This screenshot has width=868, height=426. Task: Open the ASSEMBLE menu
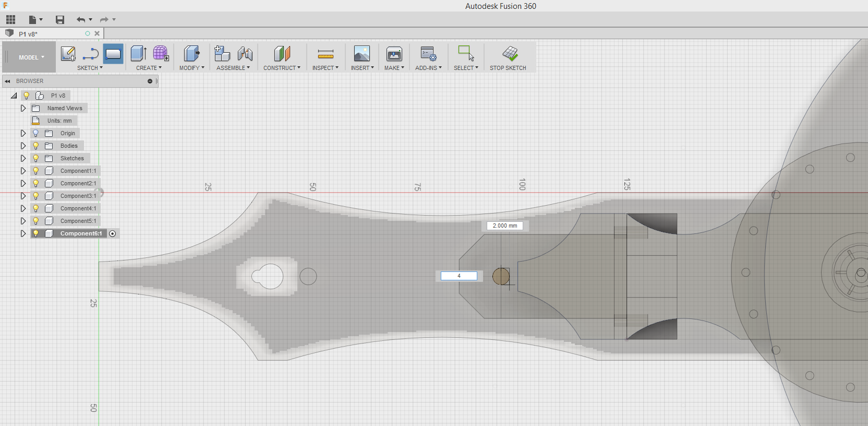tap(233, 68)
